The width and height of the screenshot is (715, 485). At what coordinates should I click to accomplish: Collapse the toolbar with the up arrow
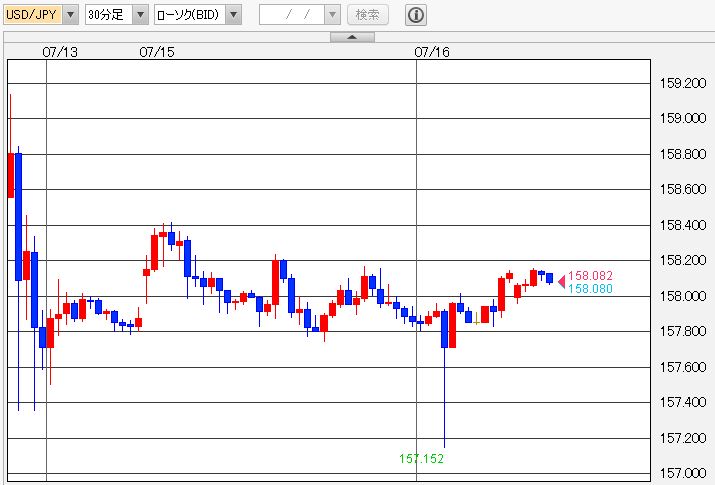(x=352, y=37)
